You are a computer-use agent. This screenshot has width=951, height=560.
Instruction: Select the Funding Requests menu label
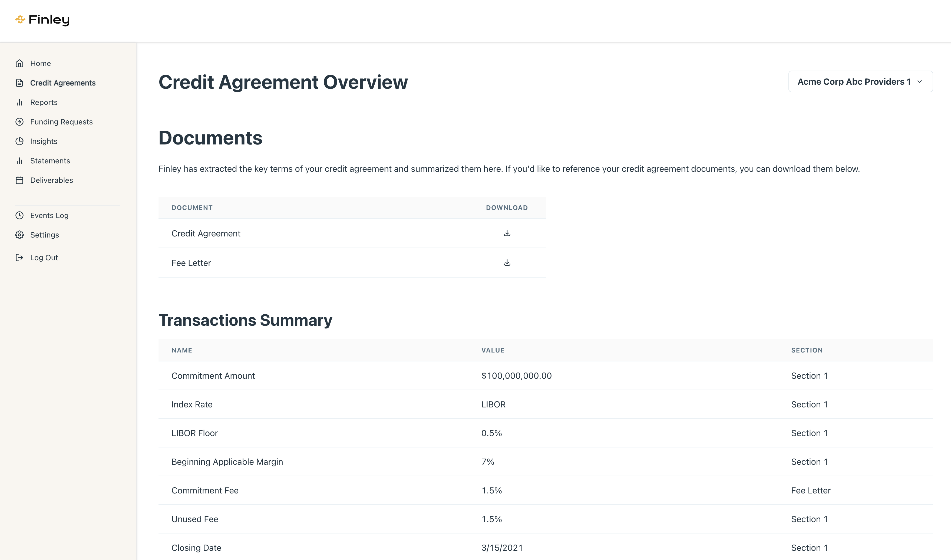(x=61, y=122)
